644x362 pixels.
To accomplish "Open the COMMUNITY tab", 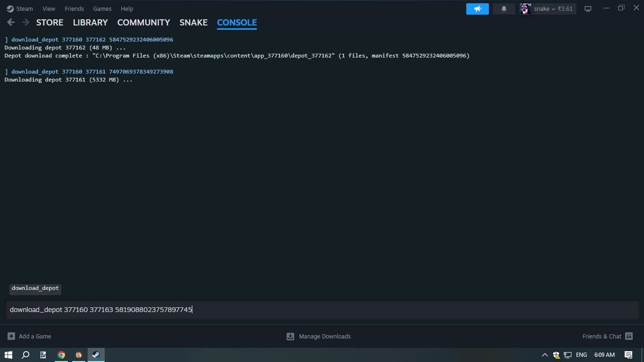I will 143,22.
